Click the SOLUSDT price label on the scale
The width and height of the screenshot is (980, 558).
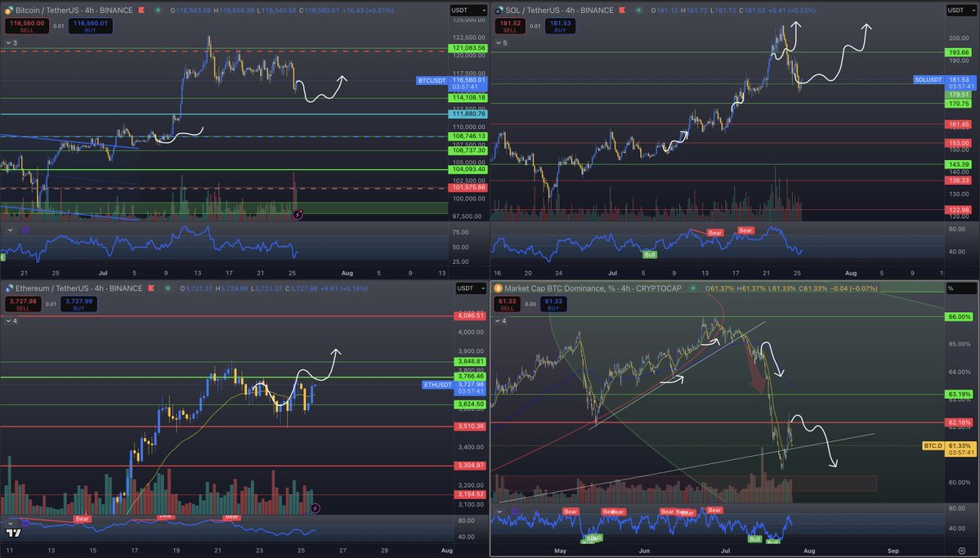coord(929,80)
